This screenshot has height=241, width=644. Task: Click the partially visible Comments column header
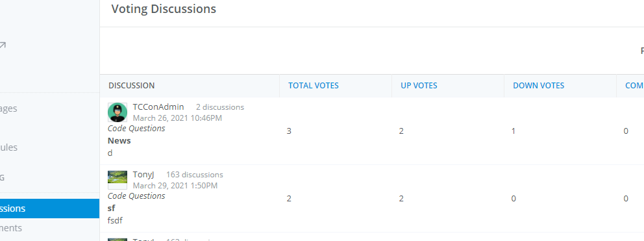[634, 86]
